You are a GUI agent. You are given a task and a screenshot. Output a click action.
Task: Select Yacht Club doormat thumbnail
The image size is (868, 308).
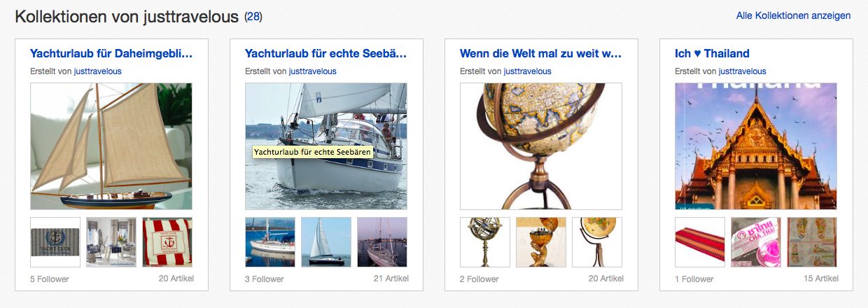tap(55, 242)
